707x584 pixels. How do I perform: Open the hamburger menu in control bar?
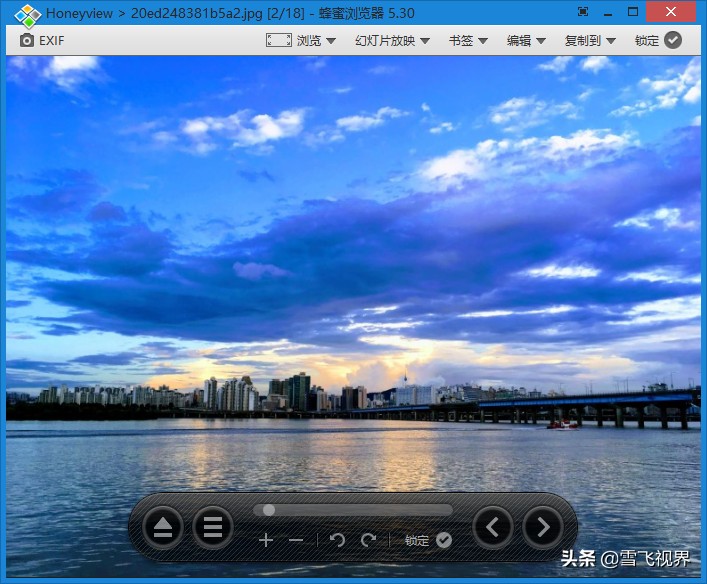[x=212, y=527]
